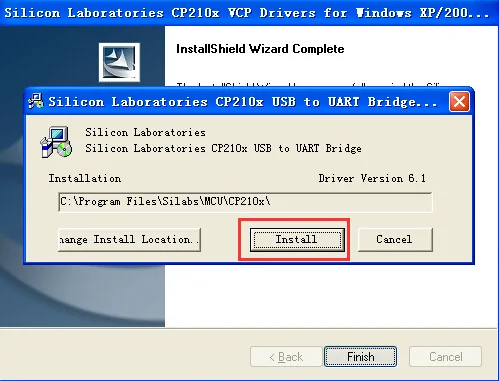The image size is (499, 381).
Task: Click the disabled Back button in the wizard
Action: (x=286, y=357)
